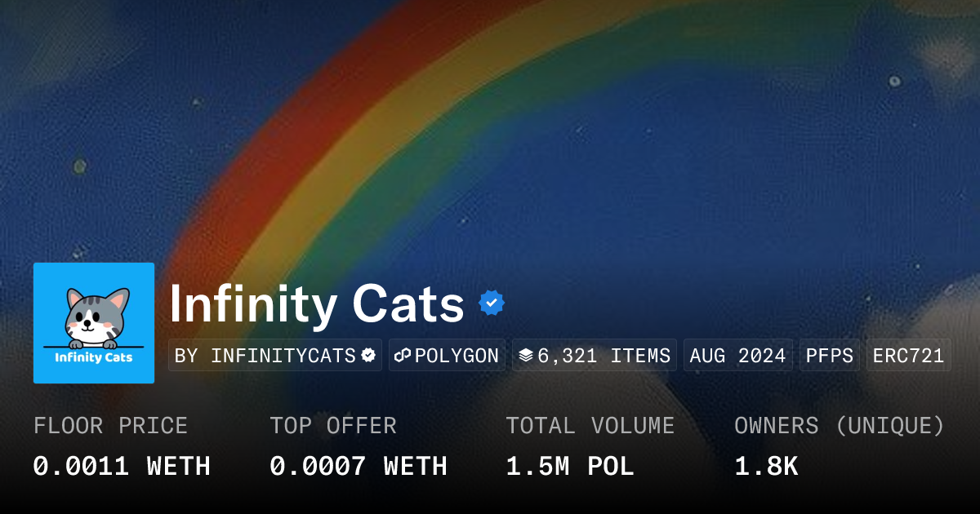980x514 pixels.
Task: Open the Infinity Cats collection title
Action: (317, 304)
